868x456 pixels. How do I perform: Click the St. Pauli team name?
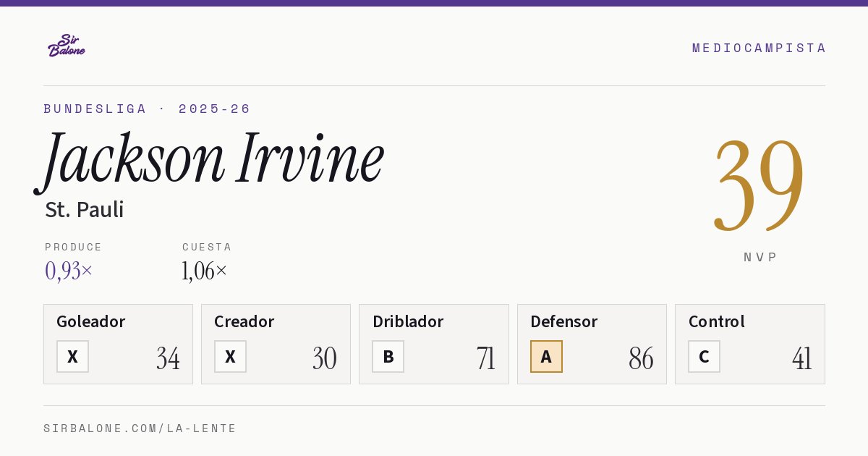pyautogui.click(x=84, y=210)
